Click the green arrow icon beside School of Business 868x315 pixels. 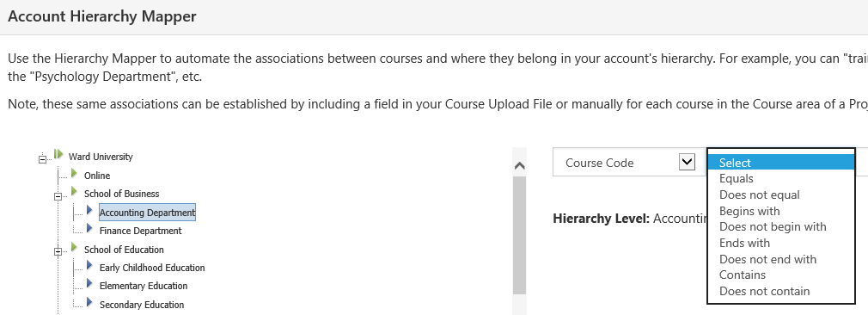pos(74,191)
